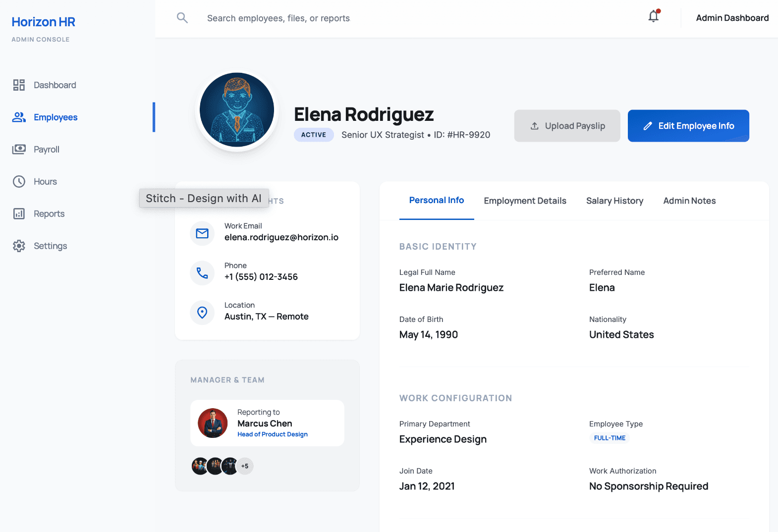Click the pencil icon in Edit Employee Info
This screenshot has width=778, height=532.
coord(648,126)
